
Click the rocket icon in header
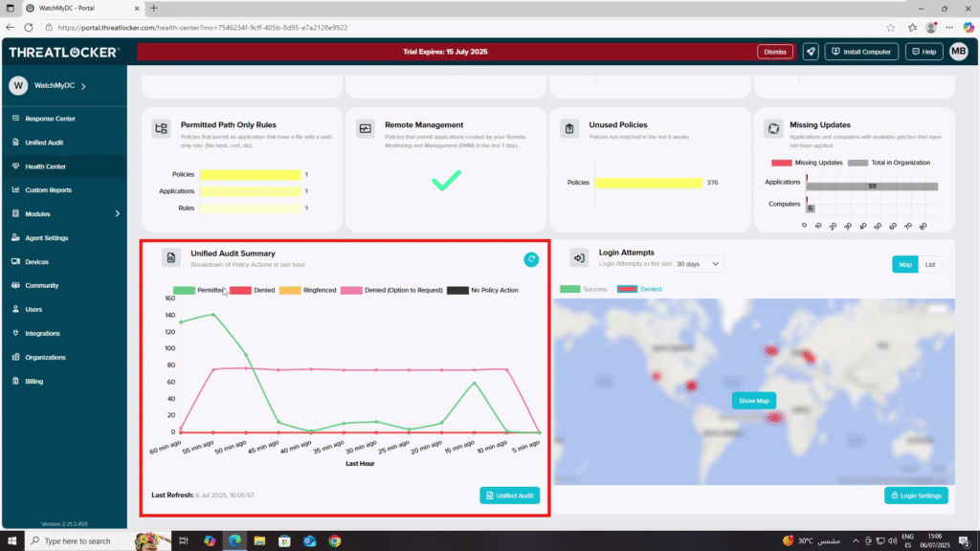811,52
